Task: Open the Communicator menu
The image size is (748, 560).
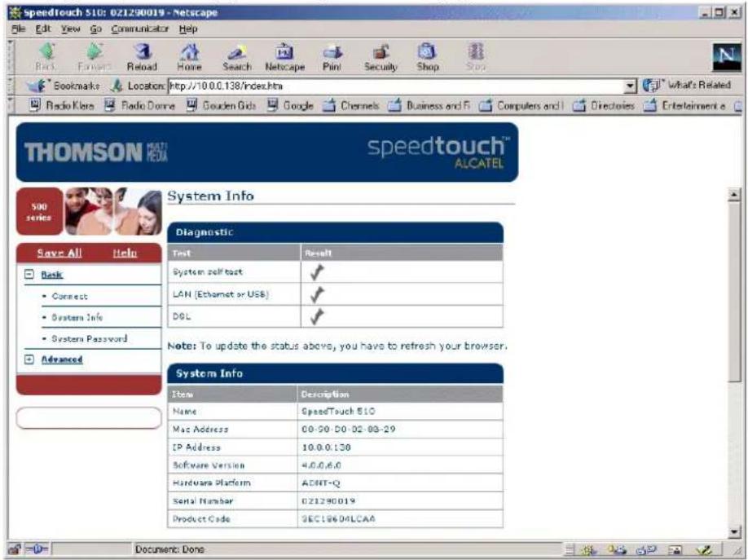Action: click(x=140, y=29)
